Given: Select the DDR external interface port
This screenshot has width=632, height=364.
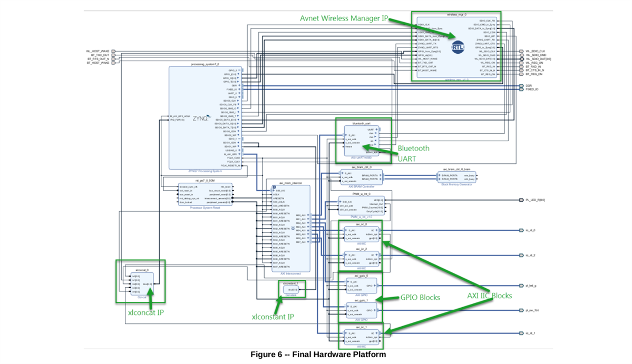Looking at the screenshot, I should click(x=521, y=86).
